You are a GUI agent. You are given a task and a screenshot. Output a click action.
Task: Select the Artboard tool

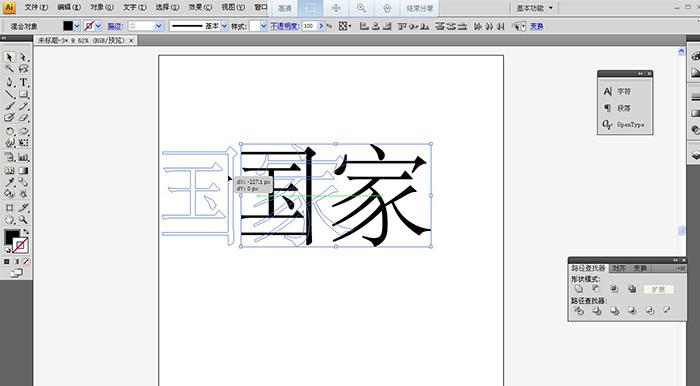click(9, 208)
